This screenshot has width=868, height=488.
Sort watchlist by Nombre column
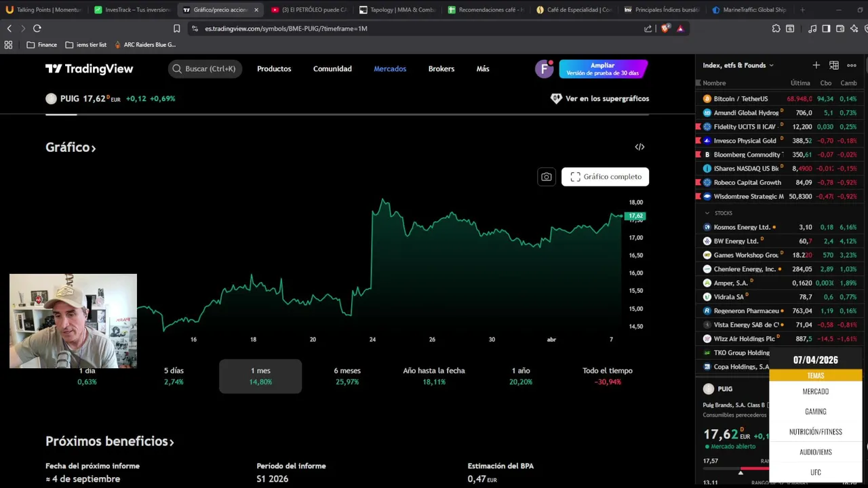[714, 83]
